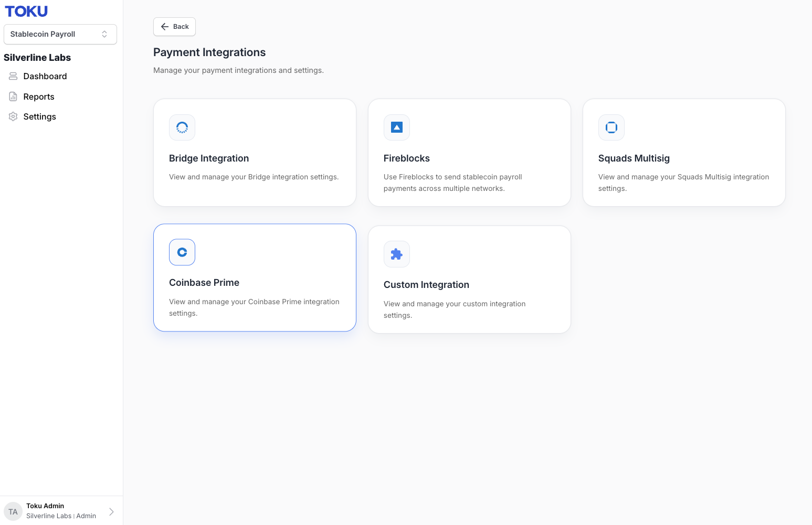Click the Back button

pos(174,27)
